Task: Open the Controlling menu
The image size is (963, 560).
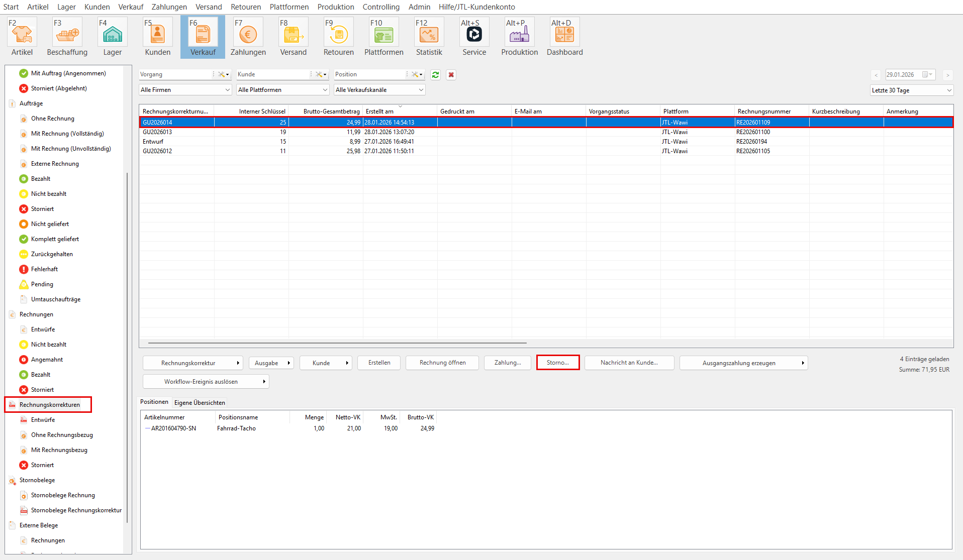Action: 381,7
